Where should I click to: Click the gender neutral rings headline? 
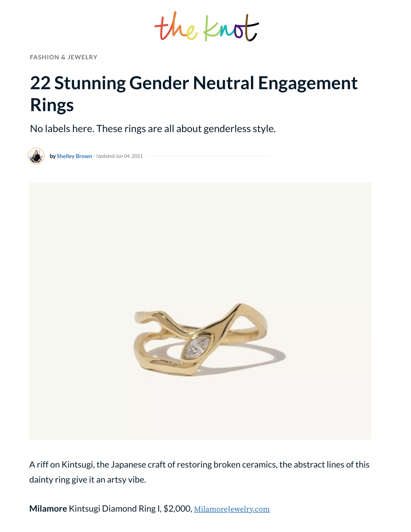tap(194, 83)
